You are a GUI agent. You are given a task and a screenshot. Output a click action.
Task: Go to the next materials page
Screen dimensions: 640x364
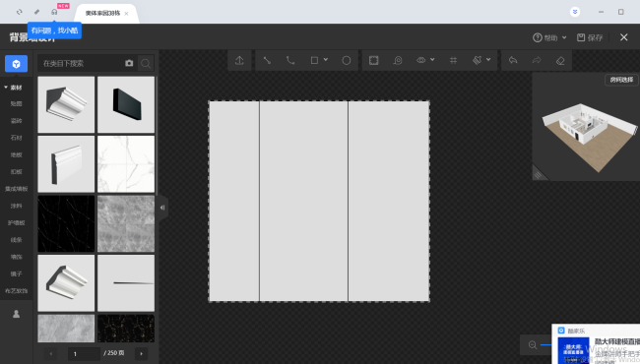click(141, 354)
